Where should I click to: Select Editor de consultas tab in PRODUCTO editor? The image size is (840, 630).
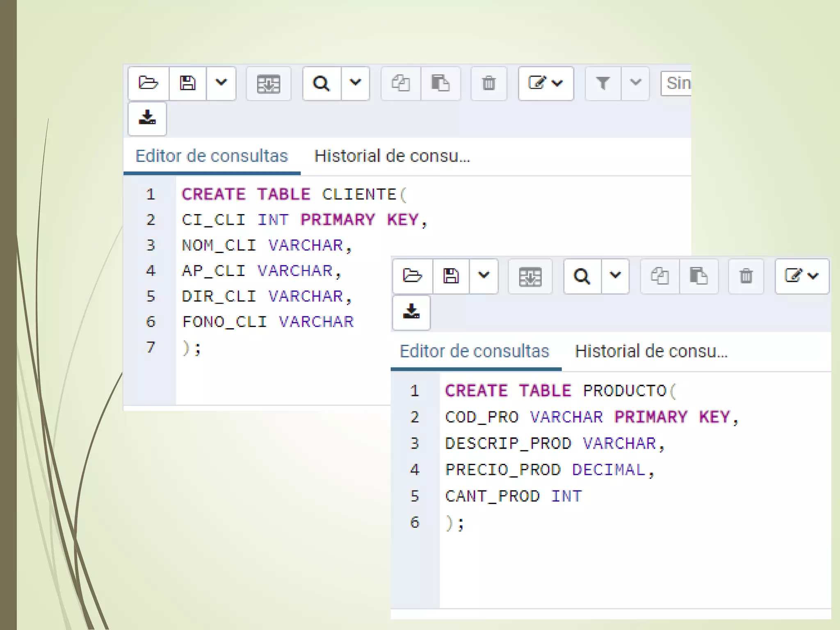click(474, 352)
